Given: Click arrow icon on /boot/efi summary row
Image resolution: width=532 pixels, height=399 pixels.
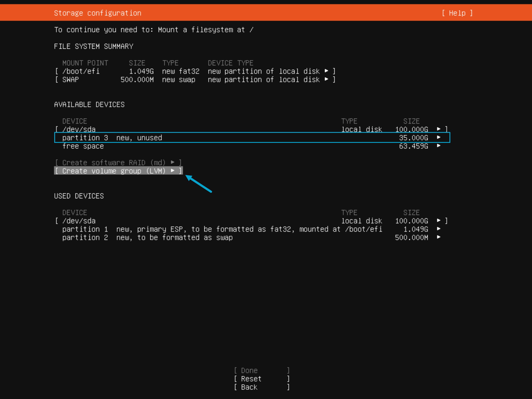Looking at the screenshot, I should point(326,71).
